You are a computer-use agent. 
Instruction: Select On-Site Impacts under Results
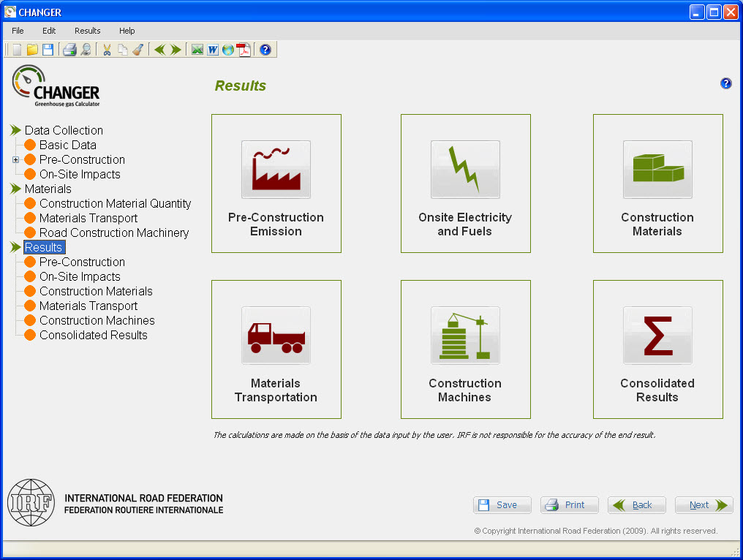tap(80, 276)
